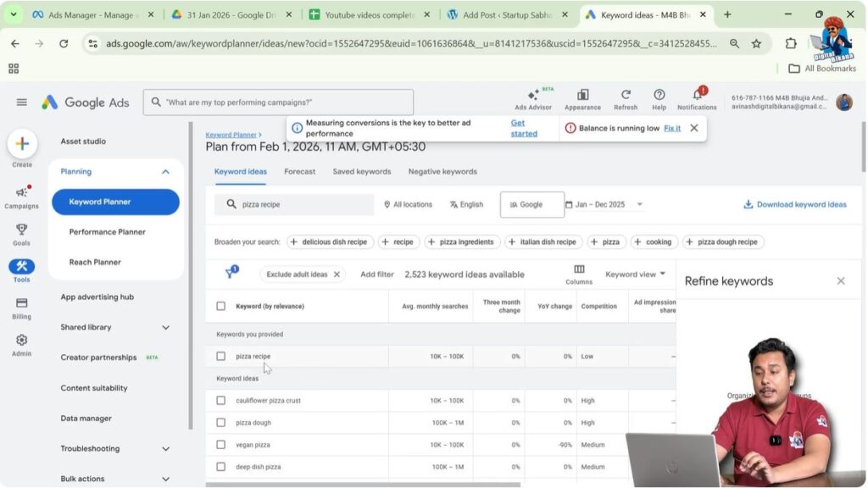Open the Help icon
The height and width of the screenshot is (488, 868).
[x=659, y=97]
